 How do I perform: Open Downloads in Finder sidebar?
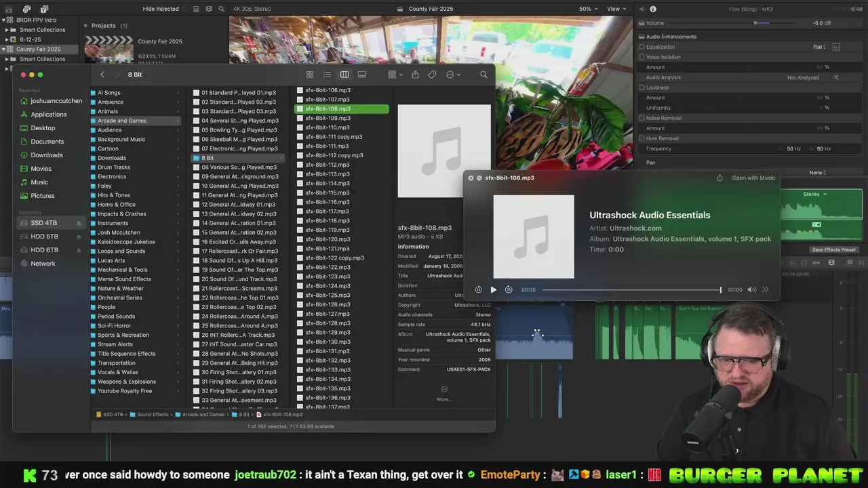click(x=46, y=155)
